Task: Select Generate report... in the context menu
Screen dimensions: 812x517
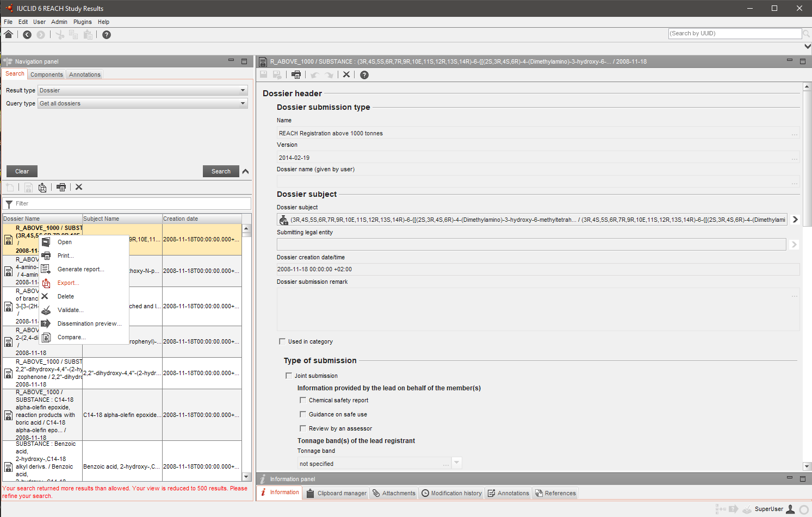Action: coord(84,269)
